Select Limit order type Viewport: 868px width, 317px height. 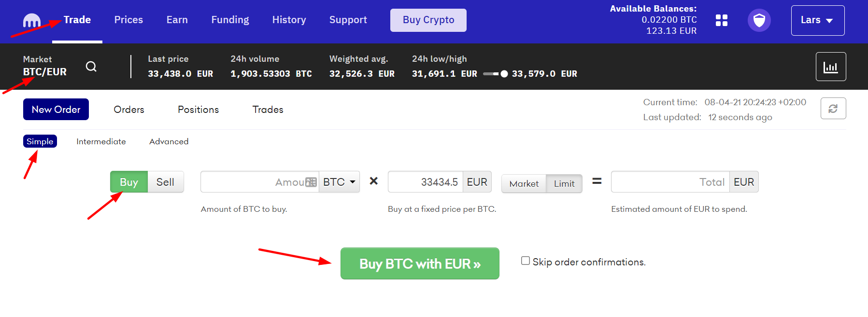coord(564,184)
